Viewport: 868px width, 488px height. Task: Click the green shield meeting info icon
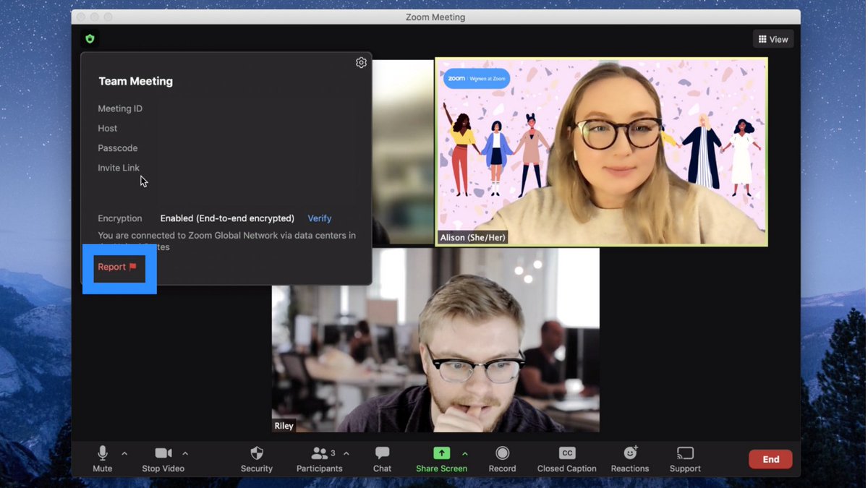coord(90,39)
